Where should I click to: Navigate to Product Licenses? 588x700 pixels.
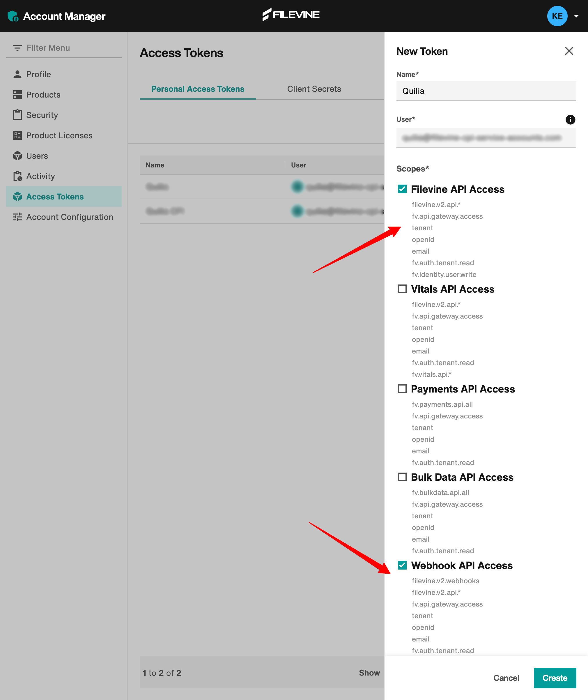(64, 135)
